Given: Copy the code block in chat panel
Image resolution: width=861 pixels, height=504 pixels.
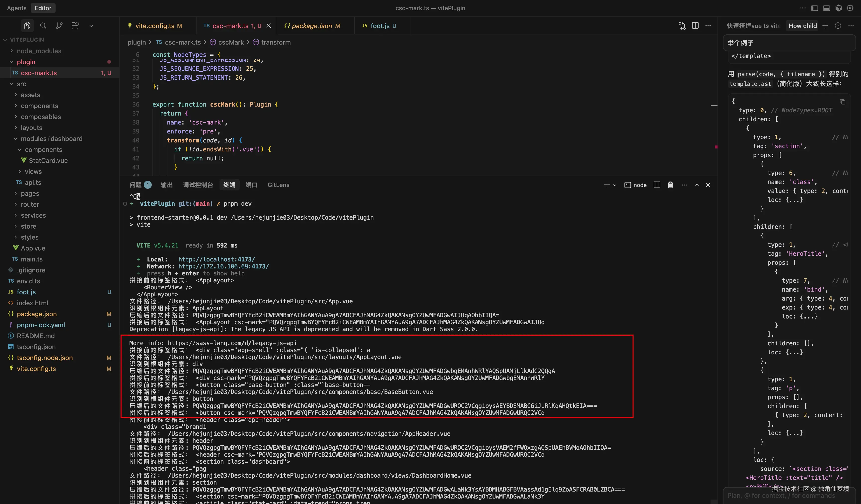Looking at the screenshot, I should 842,102.
